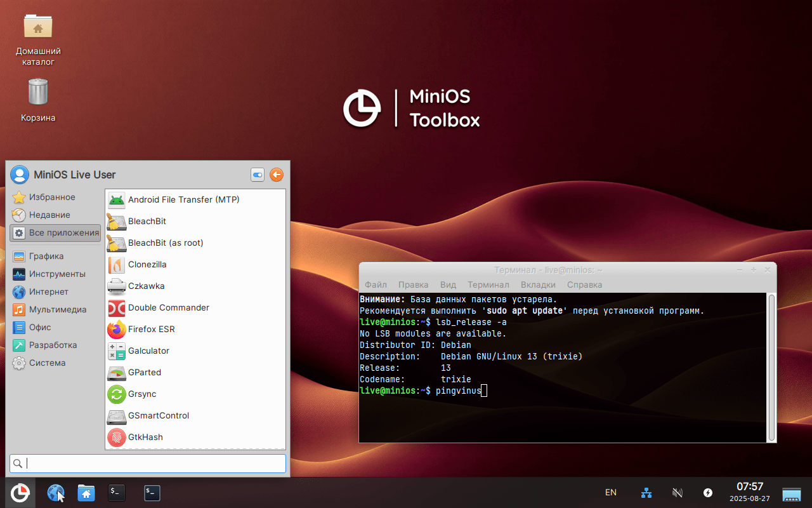Screen dimensions: 812x508
Task: Expand the Интернет category
Action: [48, 291]
